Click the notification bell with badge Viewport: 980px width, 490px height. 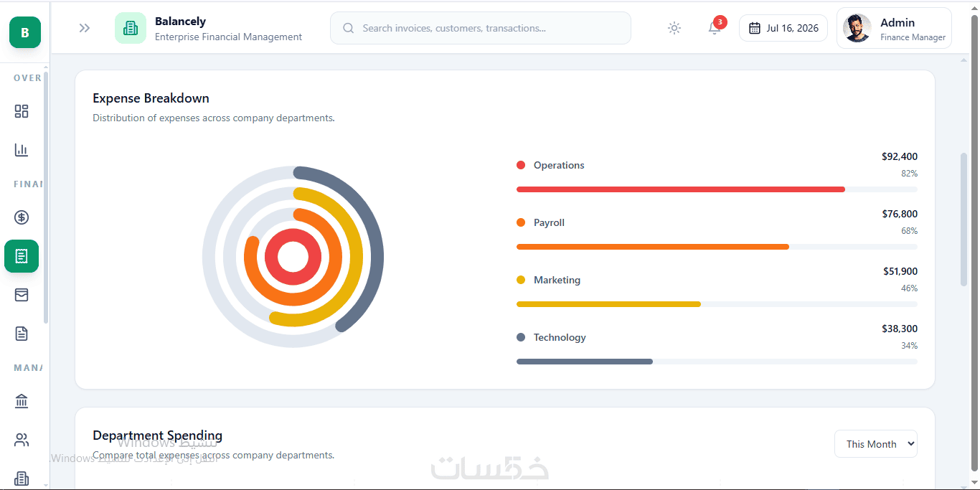tap(715, 28)
